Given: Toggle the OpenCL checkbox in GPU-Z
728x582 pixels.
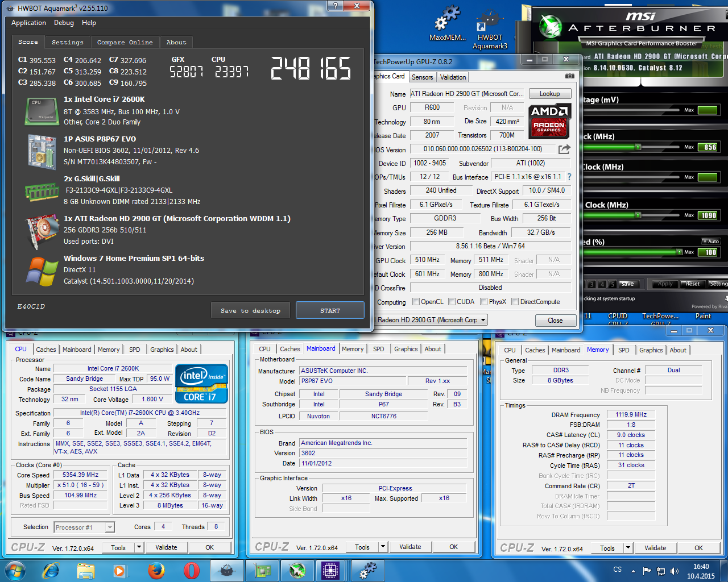Looking at the screenshot, I should (x=416, y=302).
